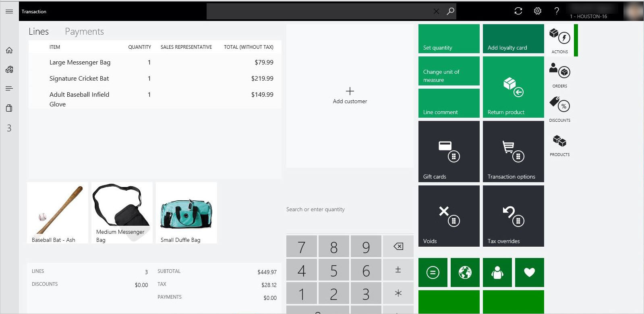Screen dimensions: 644x314
Task: Open the Products button grid
Action: point(560,146)
